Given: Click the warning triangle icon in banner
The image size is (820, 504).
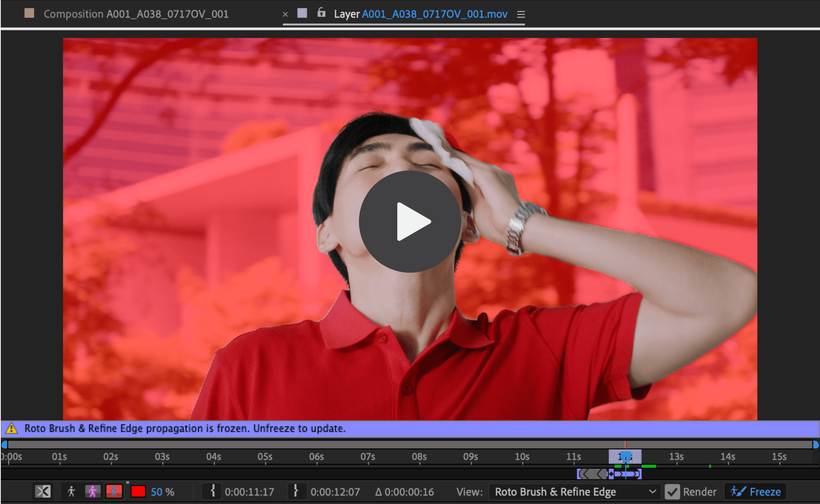Looking at the screenshot, I should point(12,428).
